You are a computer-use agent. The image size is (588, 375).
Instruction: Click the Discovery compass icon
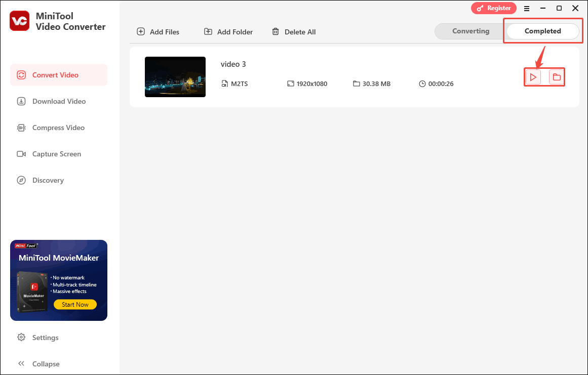pos(21,180)
